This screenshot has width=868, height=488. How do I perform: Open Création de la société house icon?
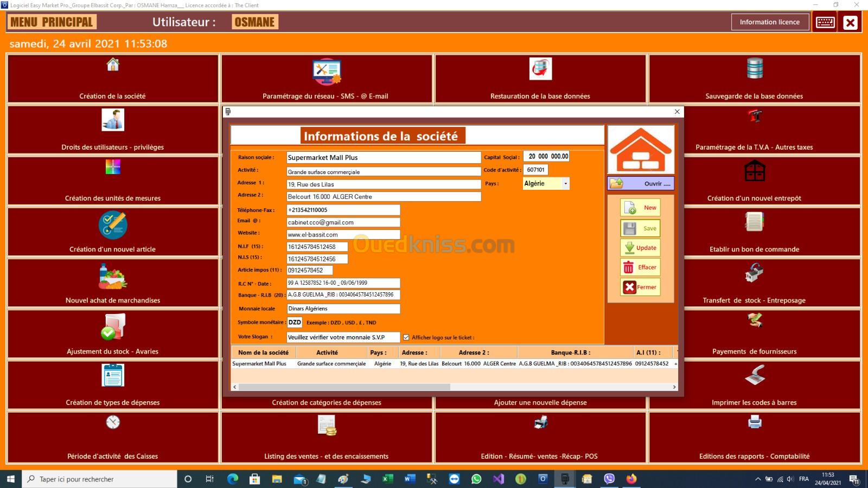point(113,65)
